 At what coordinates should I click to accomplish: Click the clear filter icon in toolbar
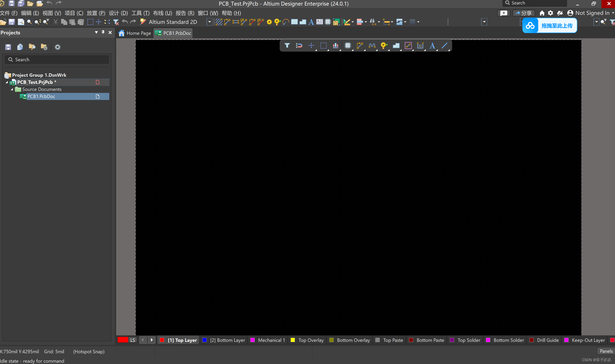coord(116,22)
